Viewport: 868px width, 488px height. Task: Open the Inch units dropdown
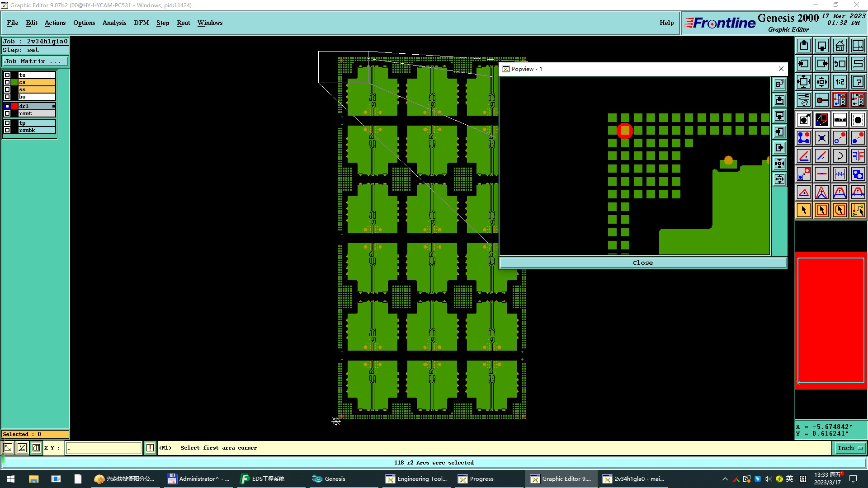(x=850, y=448)
